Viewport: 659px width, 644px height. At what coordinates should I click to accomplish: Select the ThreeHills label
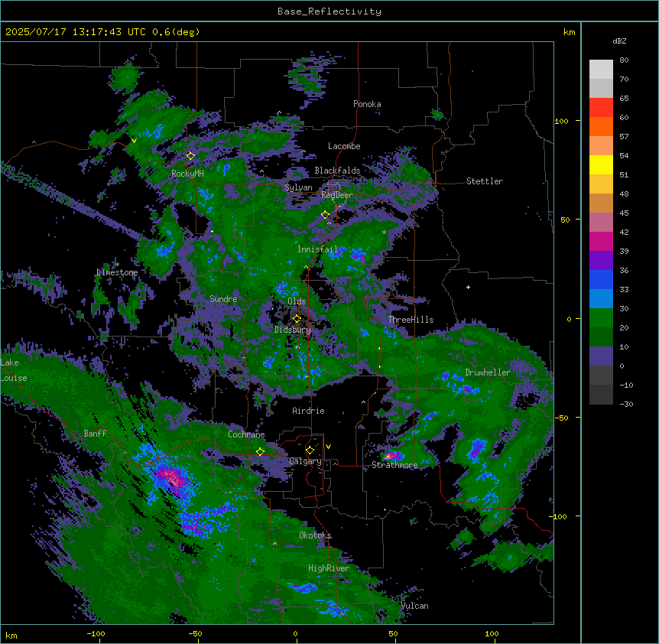(x=411, y=320)
